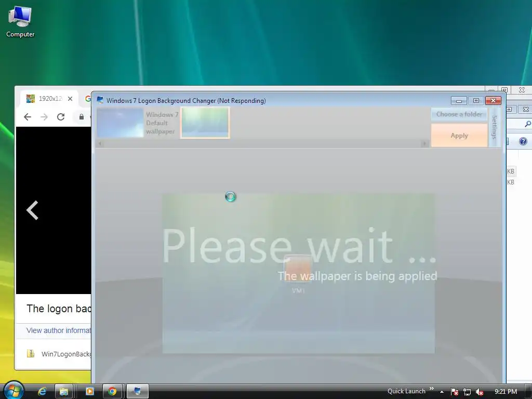Click Choose a folder button
Screen dimensions: 532x399
pos(459,114)
